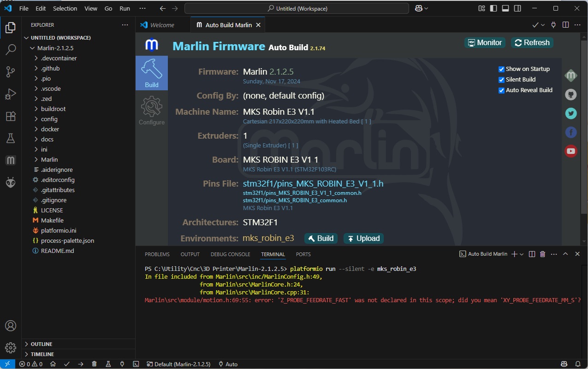Click the Marlin Twitter icon
The image size is (588, 369).
tap(571, 113)
